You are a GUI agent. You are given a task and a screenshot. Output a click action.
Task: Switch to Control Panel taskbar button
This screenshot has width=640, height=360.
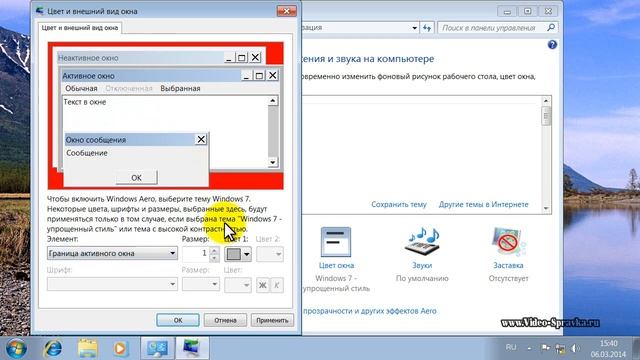pyautogui.click(x=158, y=348)
